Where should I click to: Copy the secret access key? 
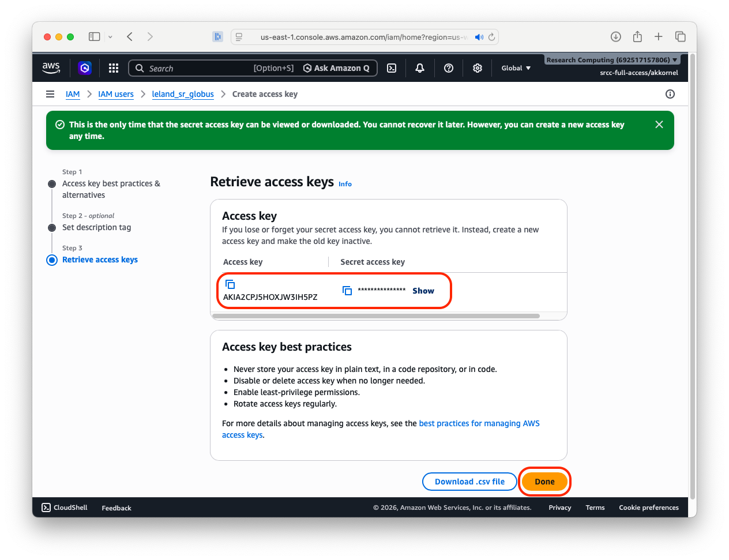347,291
